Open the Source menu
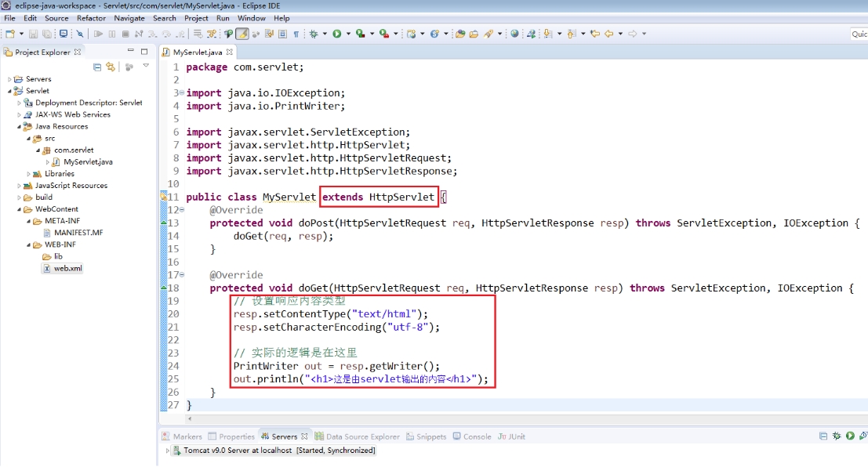This screenshot has height=467, width=868. (x=56, y=18)
